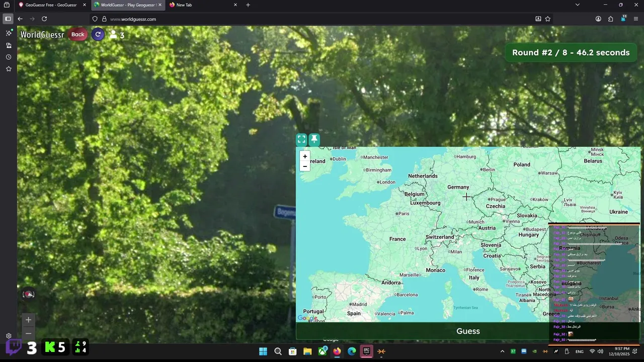Open History clock in the sidebar
The width and height of the screenshot is (644, 362).
tap(9, 57)
